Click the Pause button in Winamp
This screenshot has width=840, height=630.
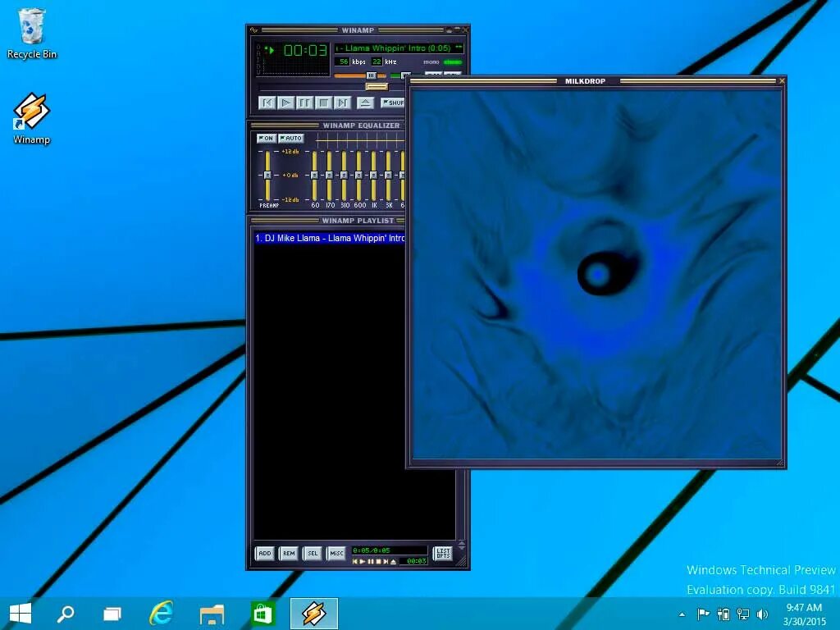(x=304, y=103)
